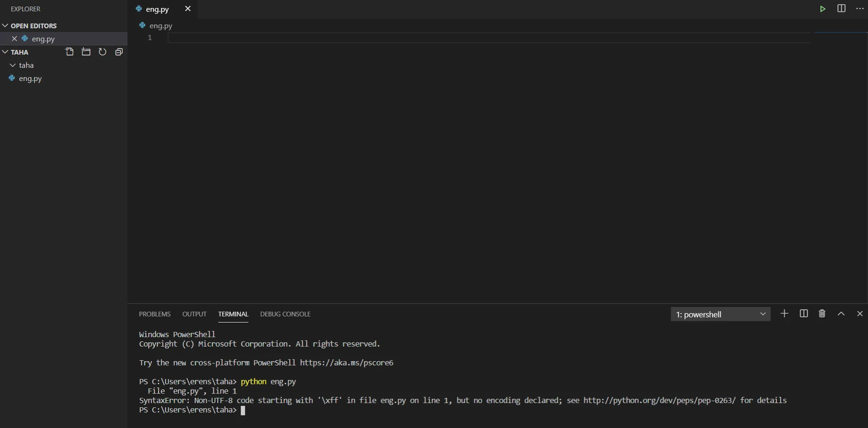Select eng.py in the TAHA file tree
This screenshot has height=428, width=868.
(x=30, y=79)
